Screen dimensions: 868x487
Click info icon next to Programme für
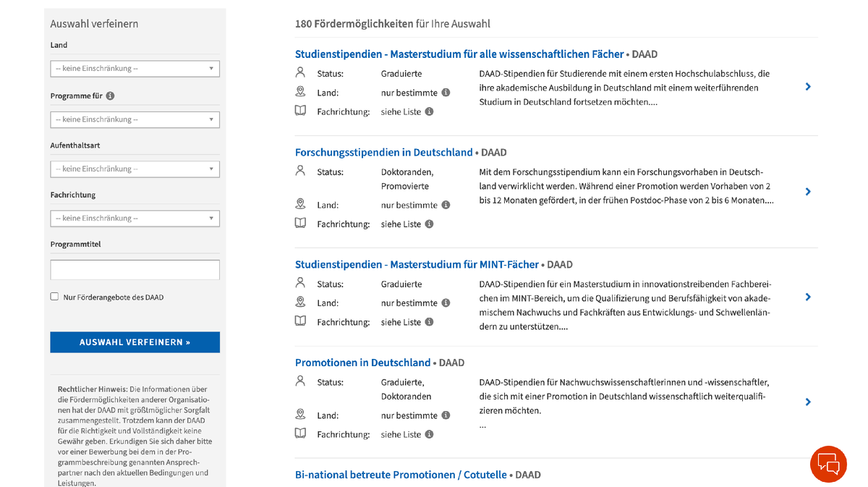110,96
